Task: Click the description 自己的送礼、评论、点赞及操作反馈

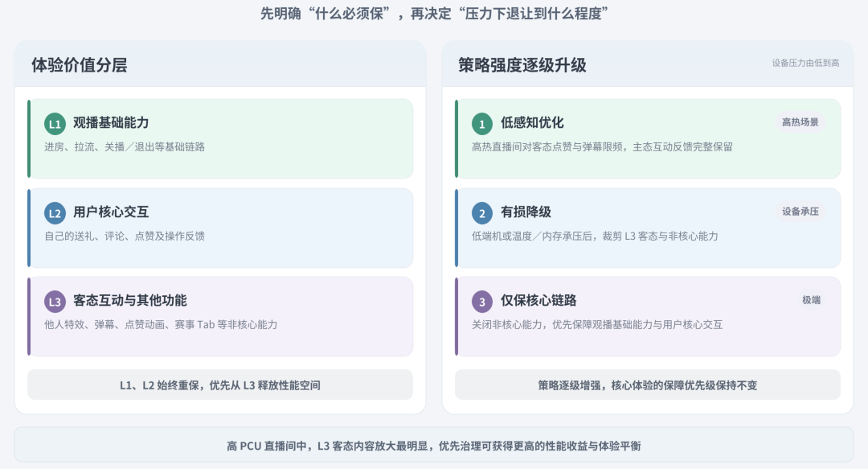Action: (125, 237)
